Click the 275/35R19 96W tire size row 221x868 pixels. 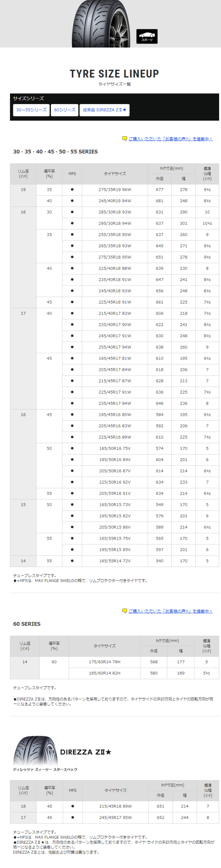115,190
